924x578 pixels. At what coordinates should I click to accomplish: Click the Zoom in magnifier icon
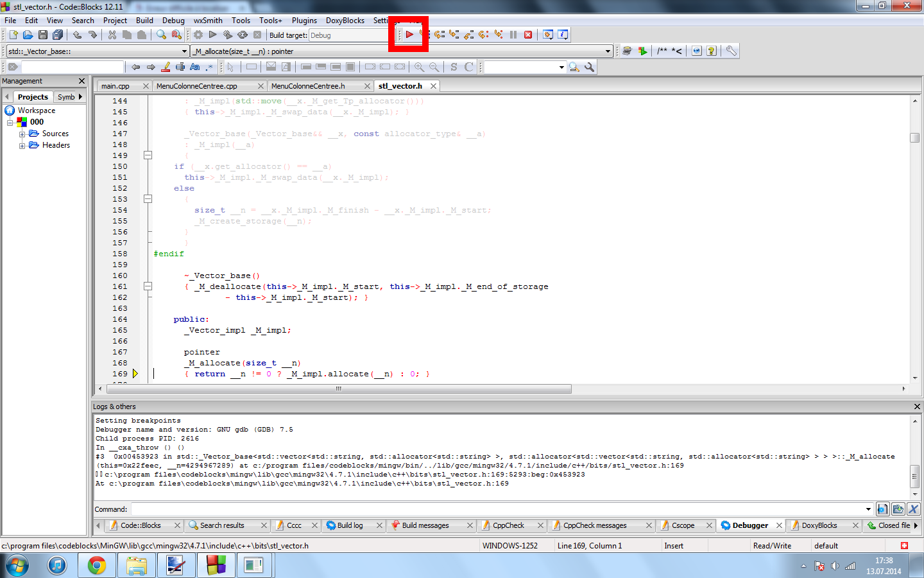click(x=419, y=67)
